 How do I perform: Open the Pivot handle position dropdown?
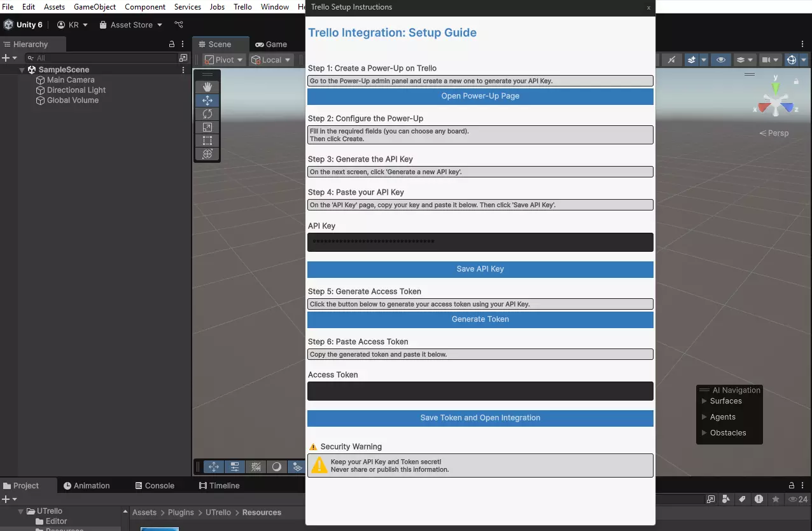224,60
